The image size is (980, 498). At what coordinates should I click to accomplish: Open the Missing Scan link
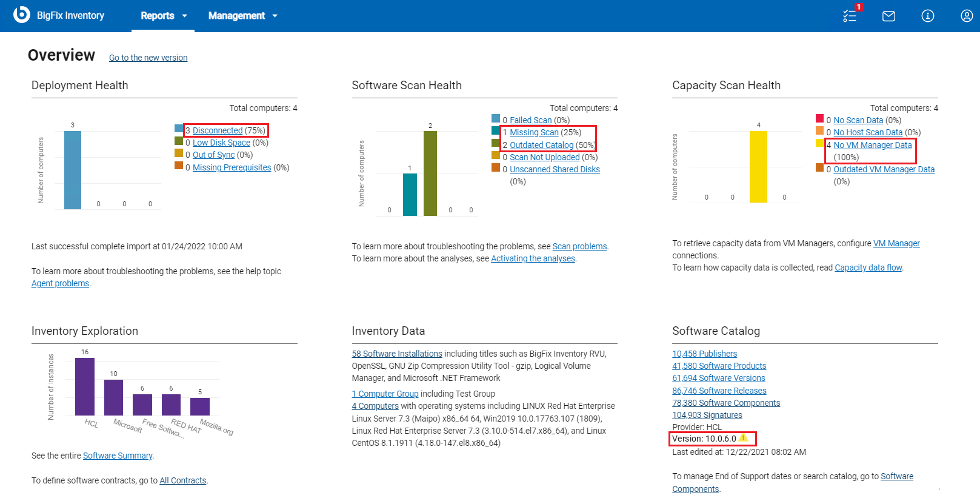(534, 132)
